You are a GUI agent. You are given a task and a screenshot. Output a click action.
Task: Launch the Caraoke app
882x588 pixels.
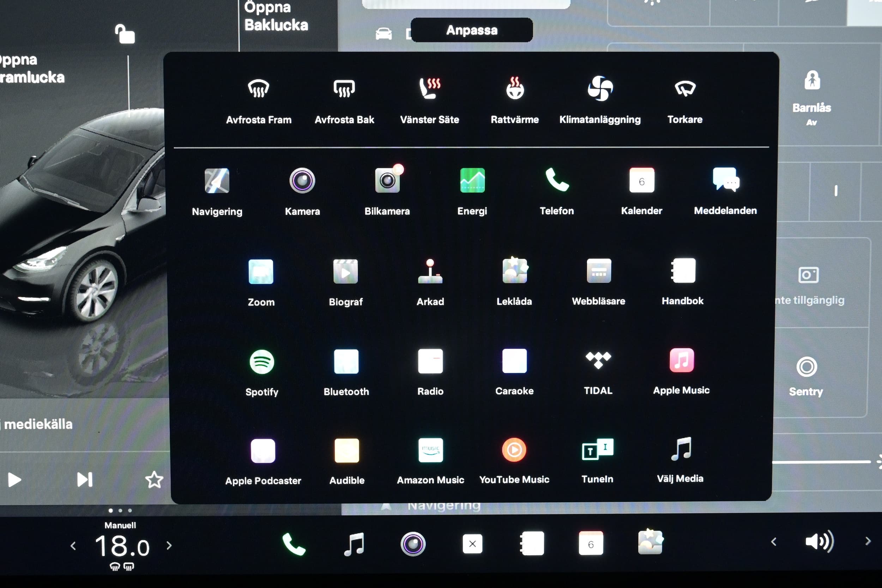[514, 372]
